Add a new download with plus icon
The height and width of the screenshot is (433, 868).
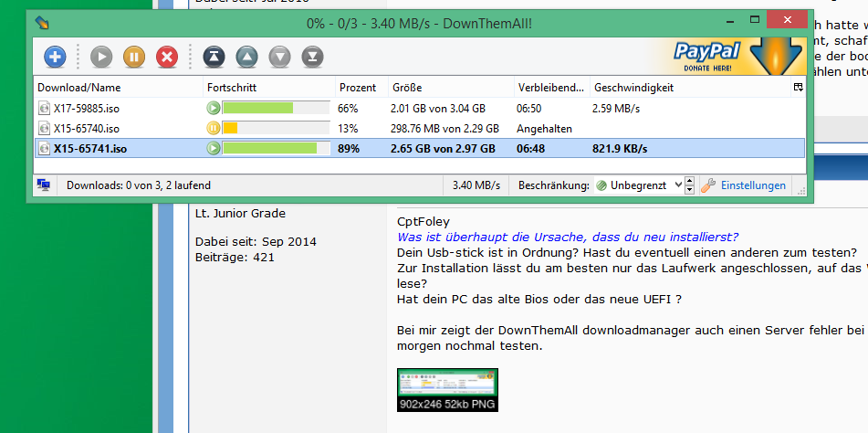pos(55,57)
